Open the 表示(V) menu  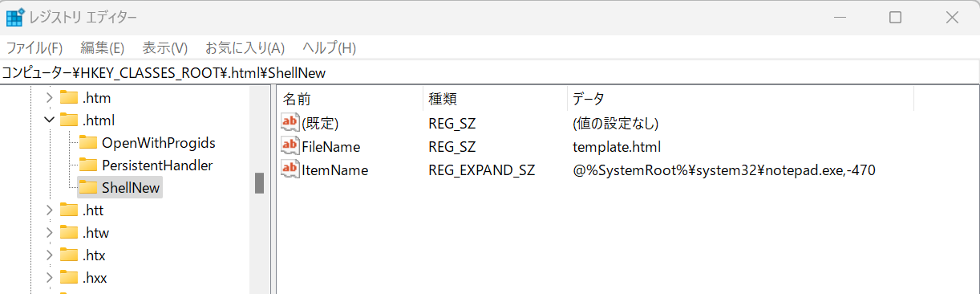164,47
